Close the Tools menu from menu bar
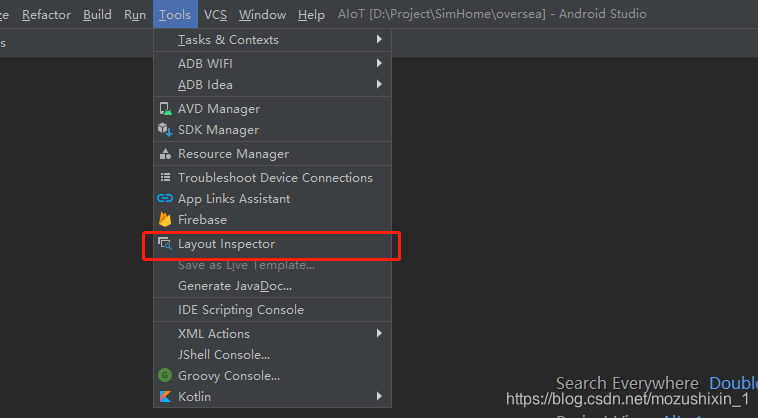This screenshot has width=758, height=418. (x=175, y=14)
